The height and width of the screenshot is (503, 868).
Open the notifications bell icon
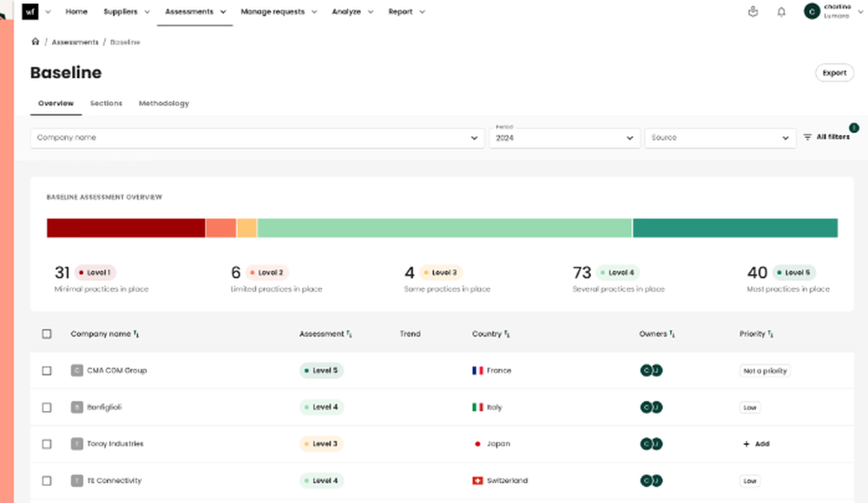coord(780,11)
